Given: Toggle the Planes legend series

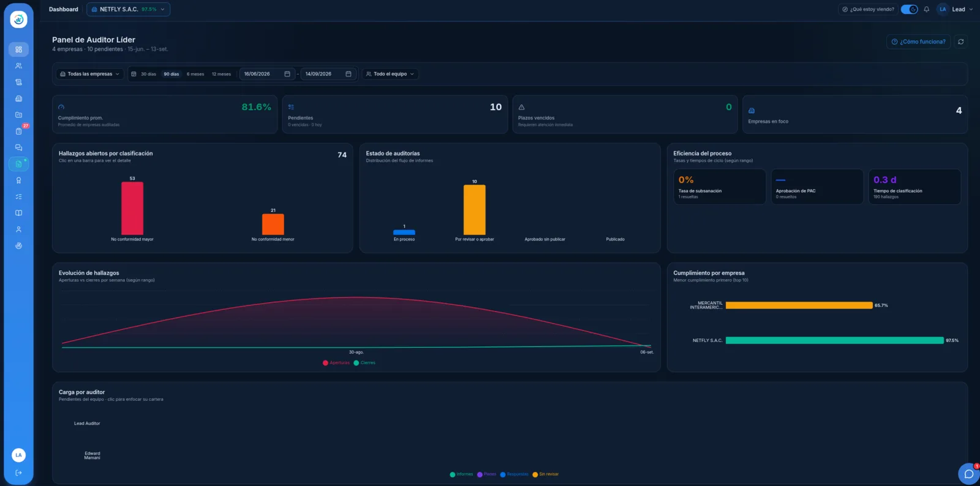Looking at the screenshot, I should pos(487,474).
